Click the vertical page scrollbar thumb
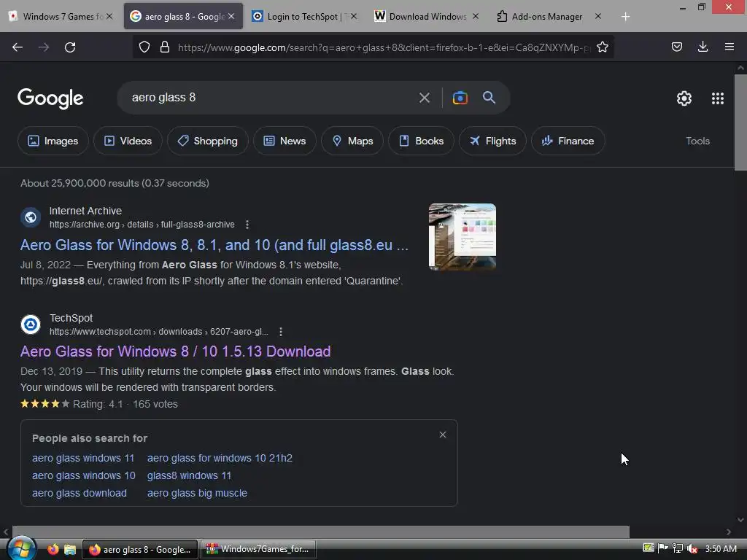Image resolution: width=747 pixels, height=560 pixels. pyautogui.click(x=740, y=122)
